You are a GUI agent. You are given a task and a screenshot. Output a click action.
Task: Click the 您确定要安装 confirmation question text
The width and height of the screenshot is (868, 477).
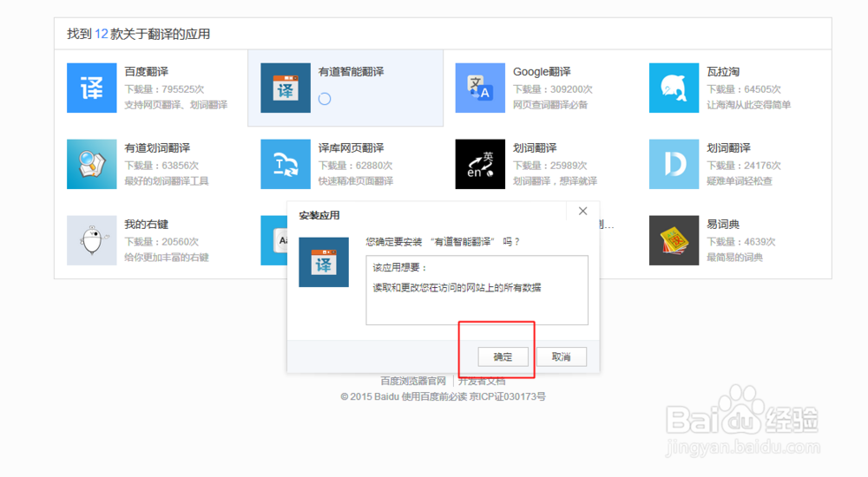click(443, 242)
